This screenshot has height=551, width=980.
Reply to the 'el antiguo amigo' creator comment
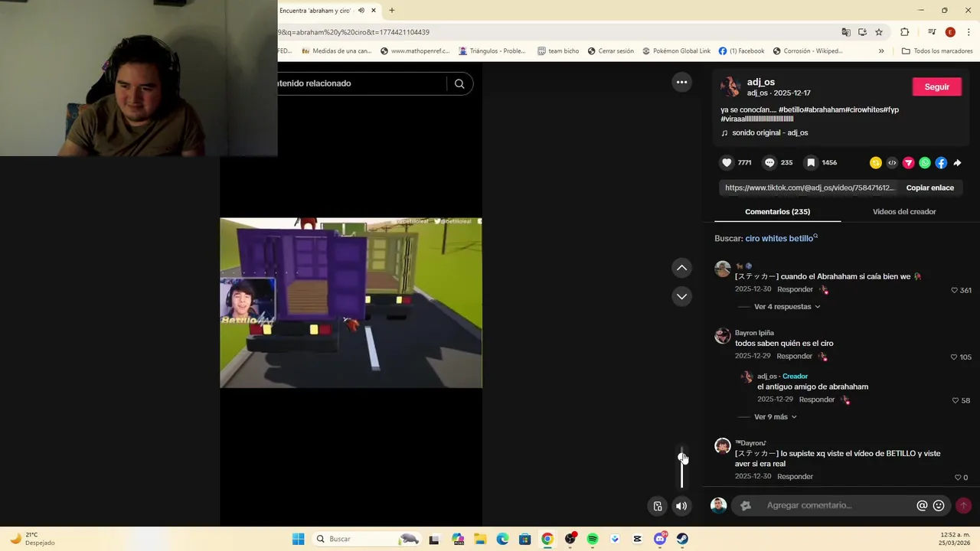[817, 399]
